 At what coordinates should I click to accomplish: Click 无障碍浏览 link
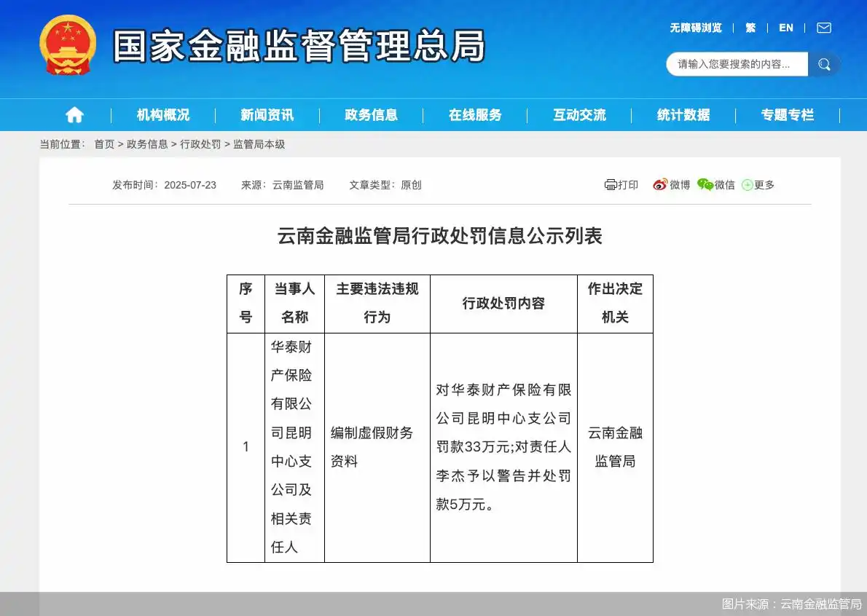point(696,28)
